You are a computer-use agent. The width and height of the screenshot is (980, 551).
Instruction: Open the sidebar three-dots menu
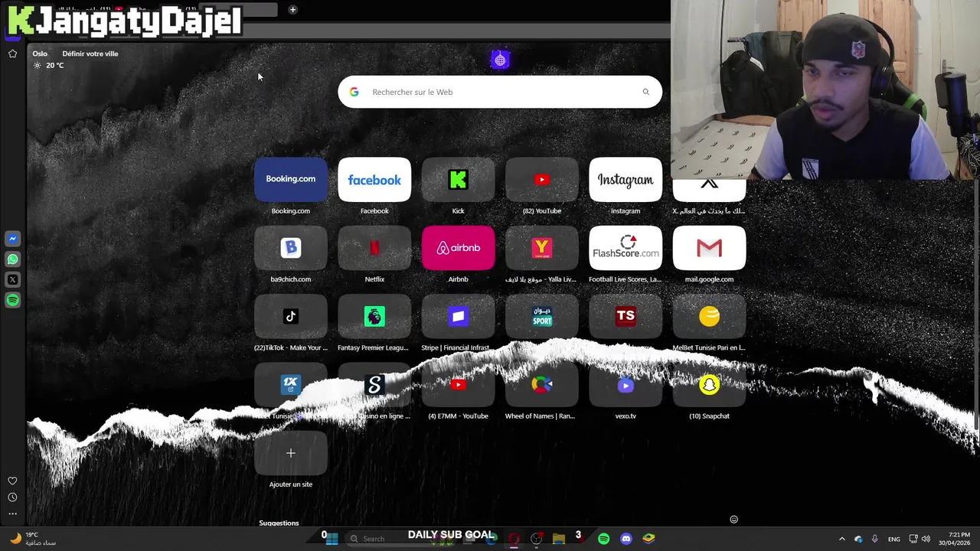coord(12,514)
